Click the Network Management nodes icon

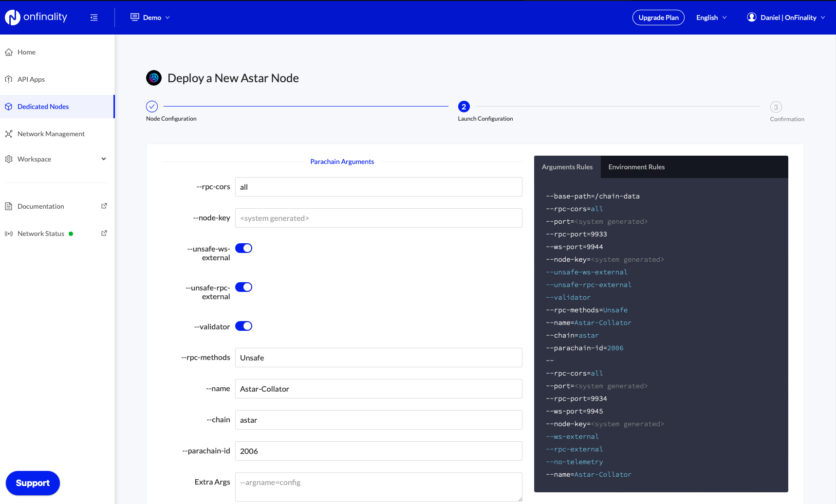click(9, 134)
